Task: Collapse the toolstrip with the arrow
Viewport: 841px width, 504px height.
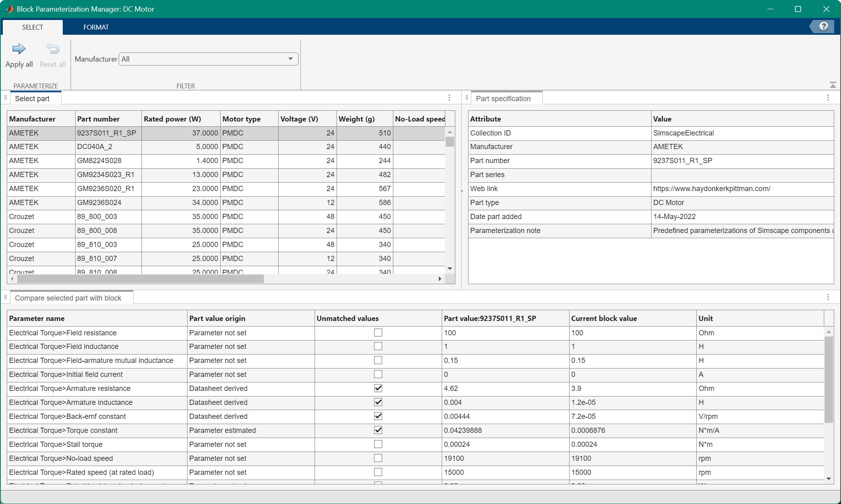Action: [x=833, y=84]
